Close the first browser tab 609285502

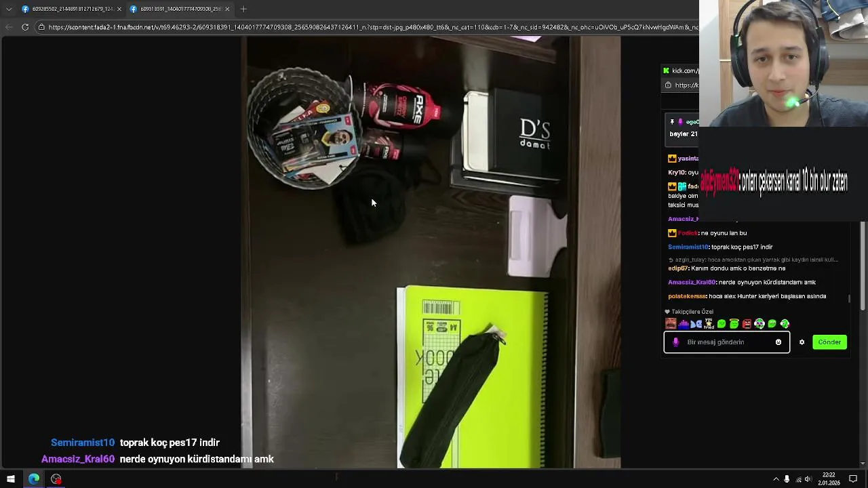coord(119,9)
